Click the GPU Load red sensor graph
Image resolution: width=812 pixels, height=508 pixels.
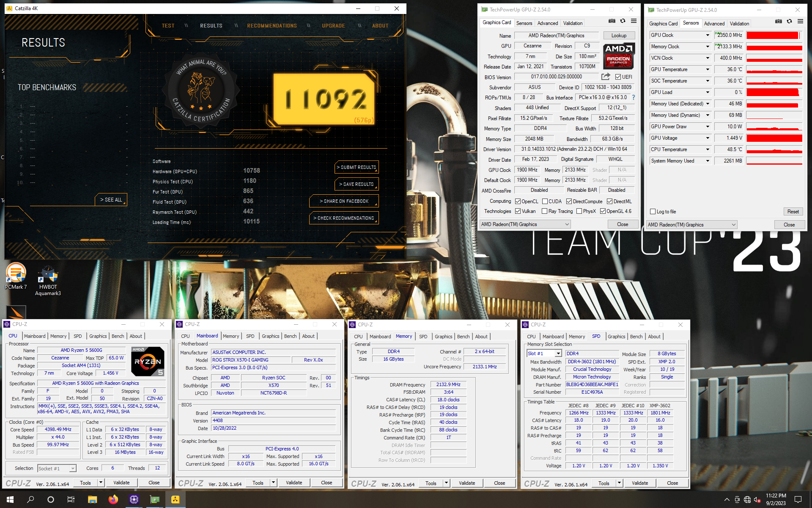click(774, 92)
